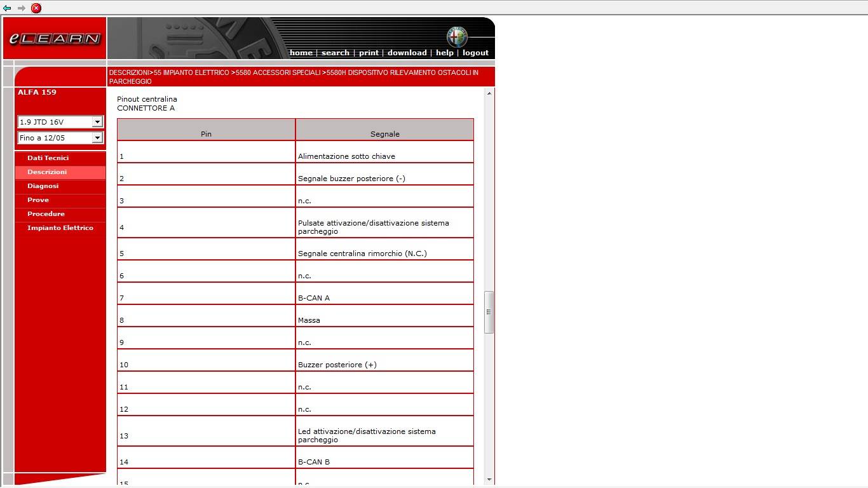Click the print link

(369, 53)
